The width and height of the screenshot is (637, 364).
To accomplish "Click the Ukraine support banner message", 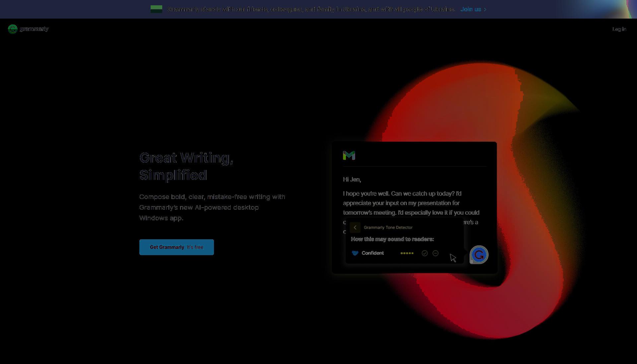I will click(311, 9).
